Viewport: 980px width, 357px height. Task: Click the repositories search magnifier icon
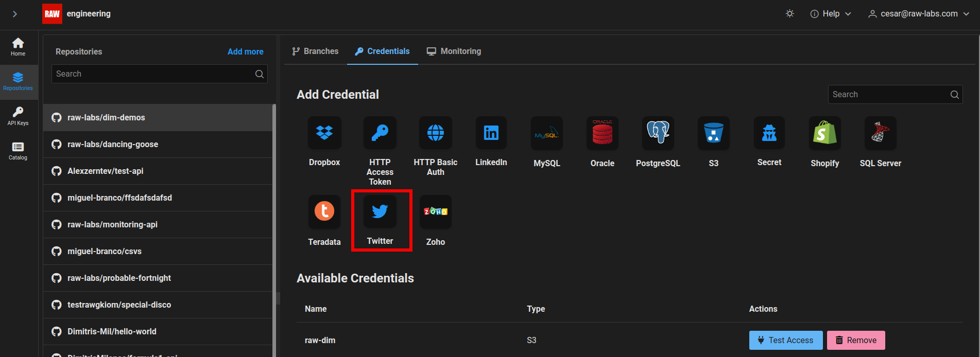260,74
